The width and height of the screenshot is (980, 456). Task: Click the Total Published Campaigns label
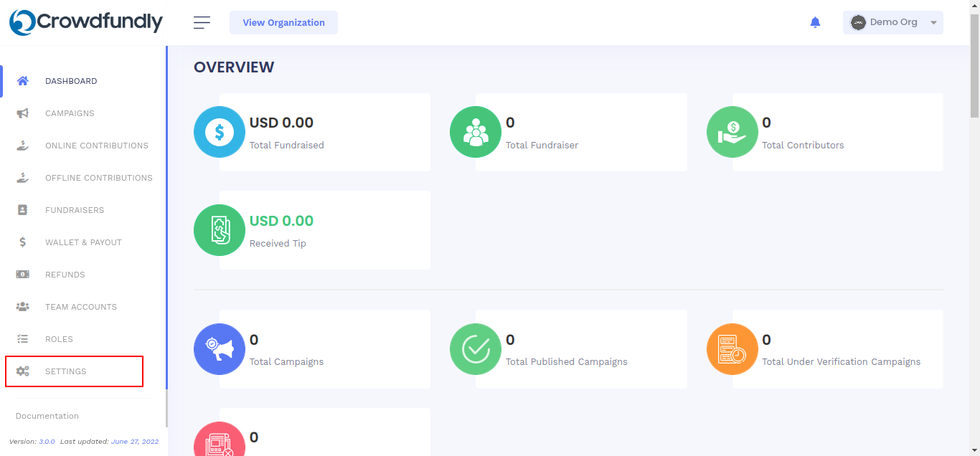567,362
